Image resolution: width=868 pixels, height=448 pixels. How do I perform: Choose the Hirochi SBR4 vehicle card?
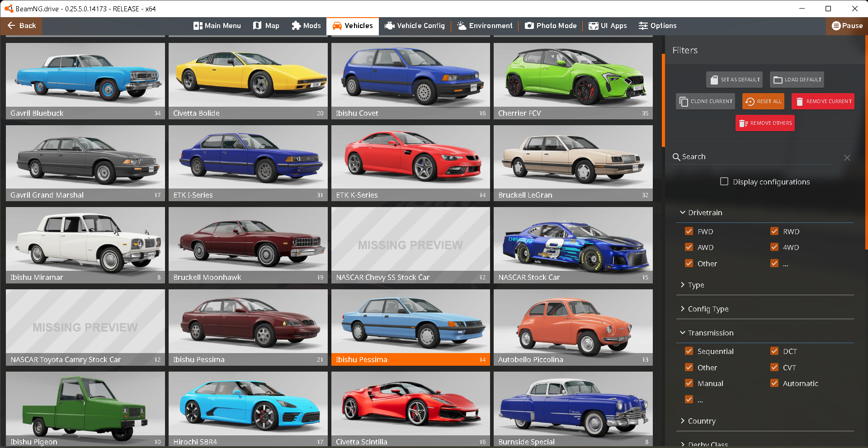248,409
